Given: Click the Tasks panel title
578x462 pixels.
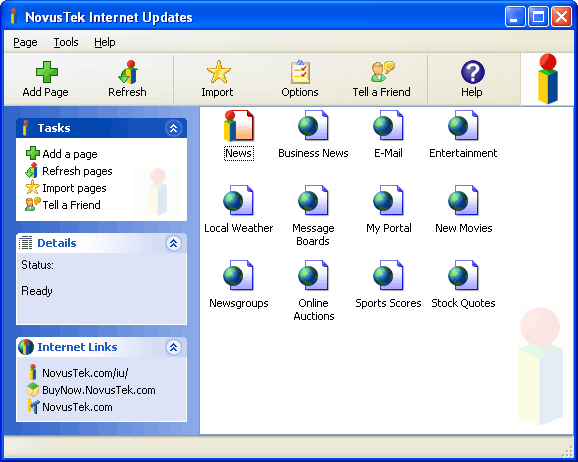Looking at the screenshot, I should 54,128.
